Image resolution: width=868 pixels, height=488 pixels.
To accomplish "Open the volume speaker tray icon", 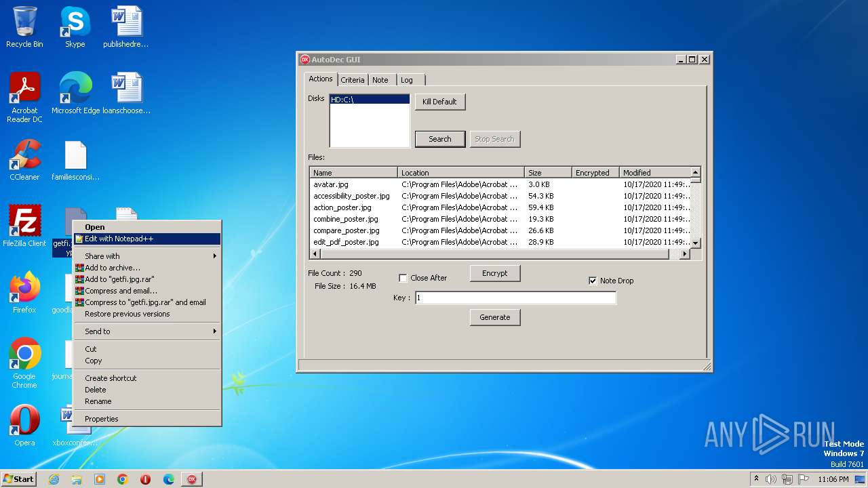I will click(771, 479).
